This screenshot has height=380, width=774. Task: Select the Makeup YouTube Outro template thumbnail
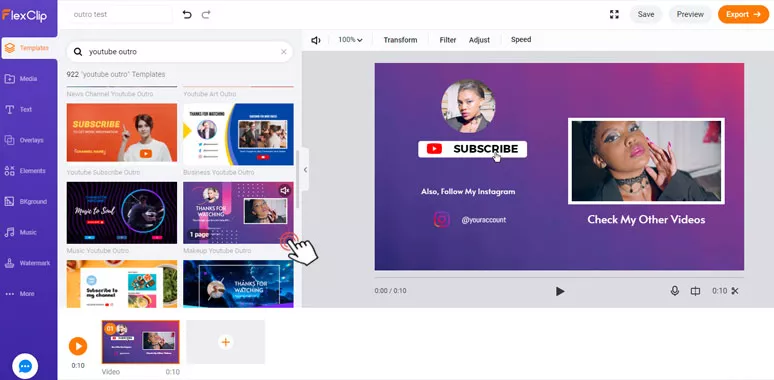pos(238,213)
